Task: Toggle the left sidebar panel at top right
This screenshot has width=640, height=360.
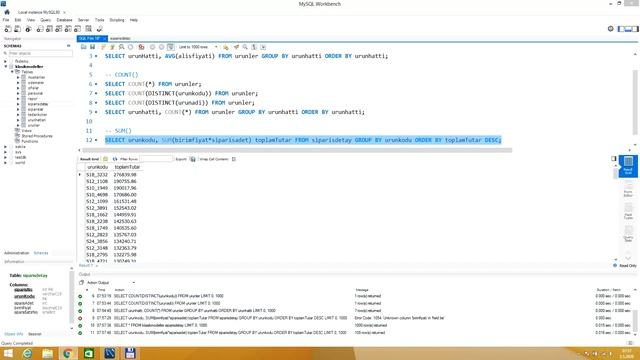Action: coord(621,29)
